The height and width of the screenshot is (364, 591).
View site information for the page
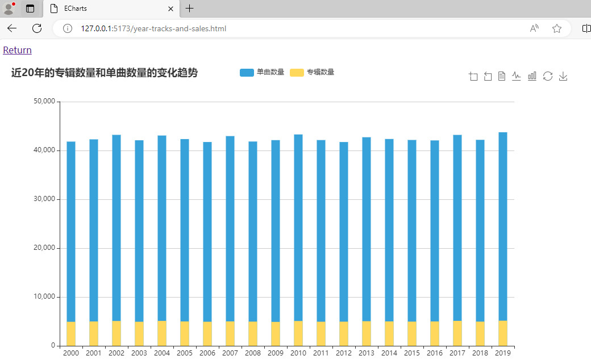click(x=68, y=28)
